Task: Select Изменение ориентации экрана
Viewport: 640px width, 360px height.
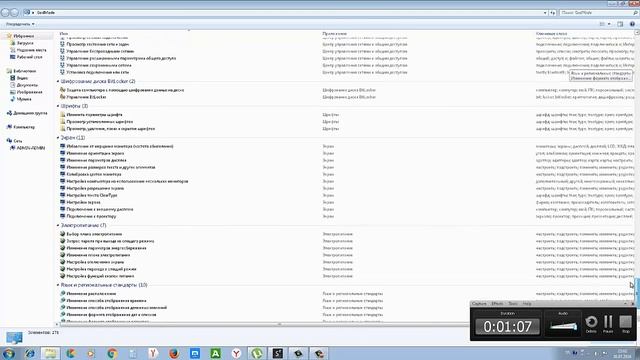Action: click(96, 153)
